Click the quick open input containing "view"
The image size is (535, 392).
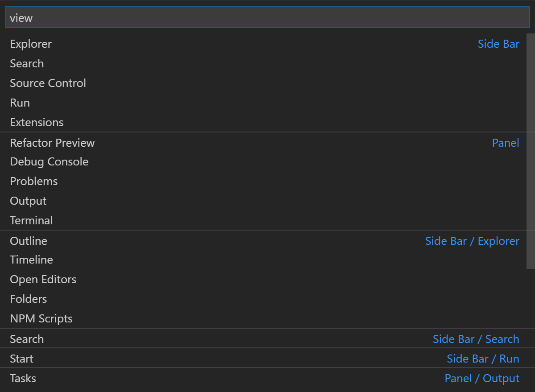(x=267, y=18)
